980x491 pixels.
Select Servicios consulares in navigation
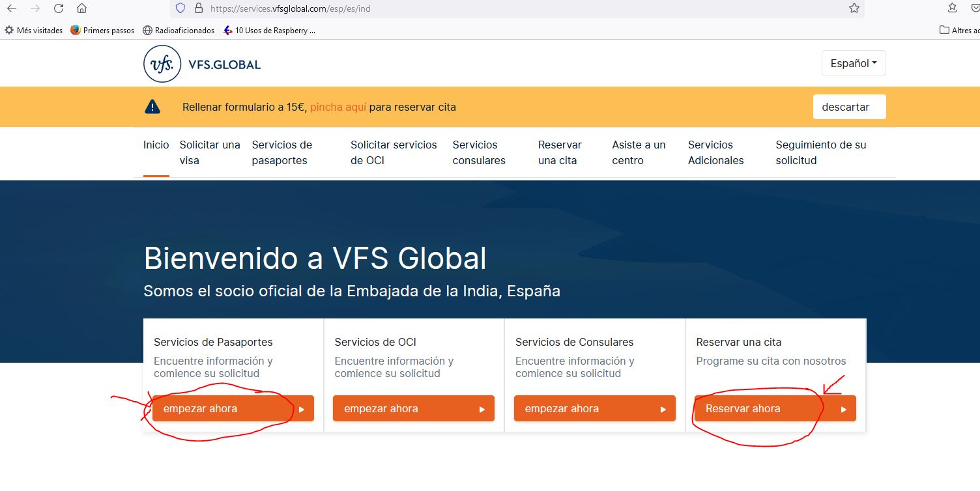point(479,152)
